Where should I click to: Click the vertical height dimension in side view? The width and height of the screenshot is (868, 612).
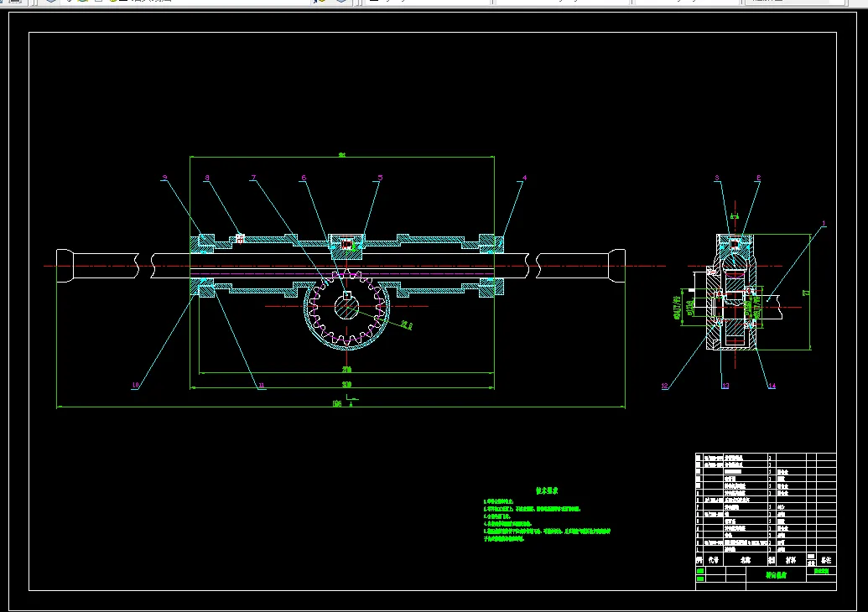(807, 292)
